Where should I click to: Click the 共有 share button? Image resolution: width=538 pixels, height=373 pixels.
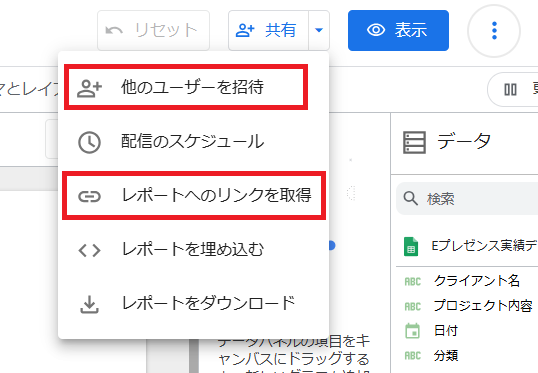pos(268,31)
